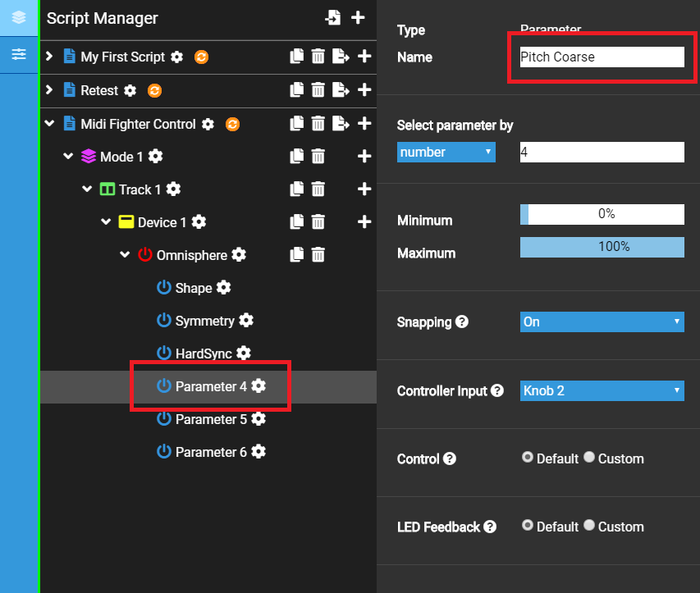Screen dimensions: 700x593
Task: Open the Controller Input dropdown
Action: point(602,390)
